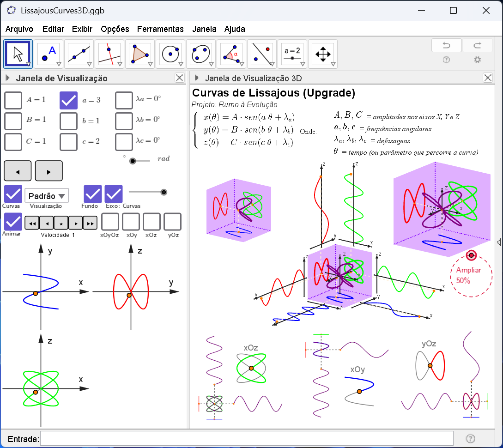Open the Padrão visualization dropdown
Image resolution: width=503 pixels, height=448 pixels.
47,196
